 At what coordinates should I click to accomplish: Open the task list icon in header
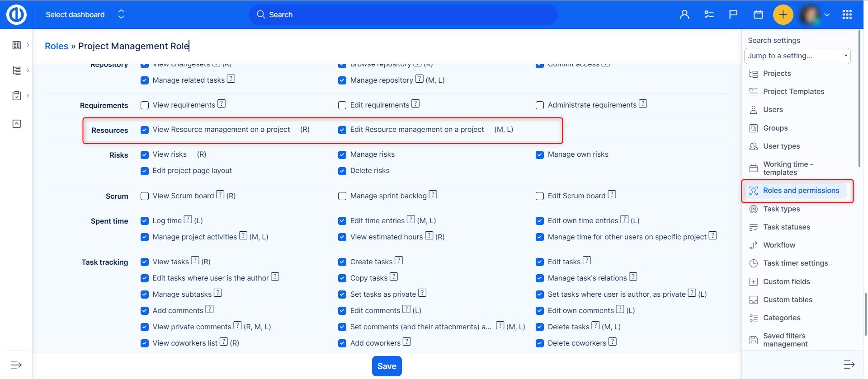(x=709, y=14)
